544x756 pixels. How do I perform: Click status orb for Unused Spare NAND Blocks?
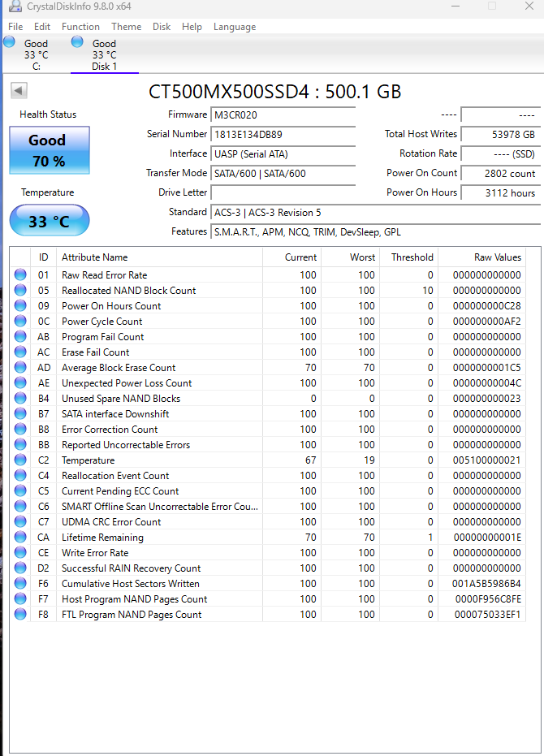20,398
